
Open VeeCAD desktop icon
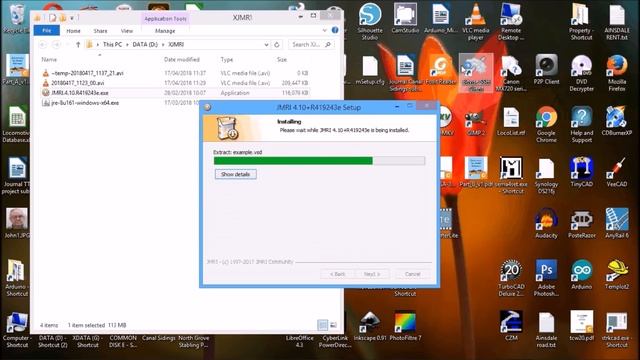pyautogui.click(x=617, y=173)
